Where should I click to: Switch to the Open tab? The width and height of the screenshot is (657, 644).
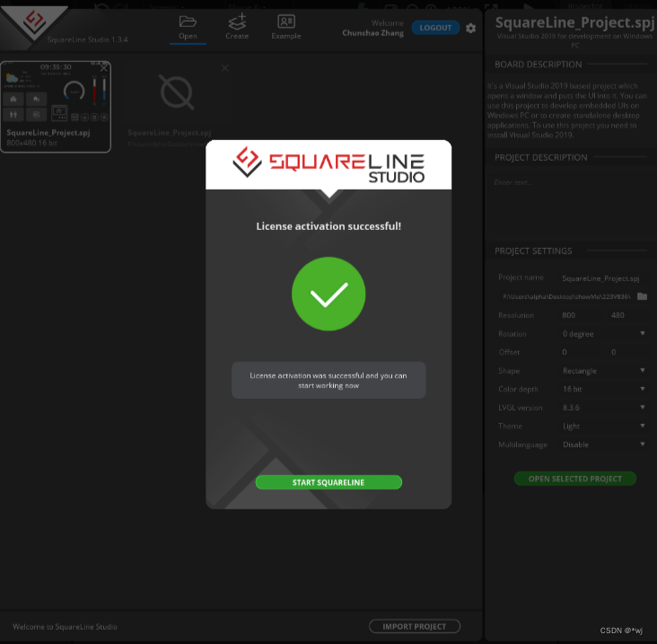(188, 28)
